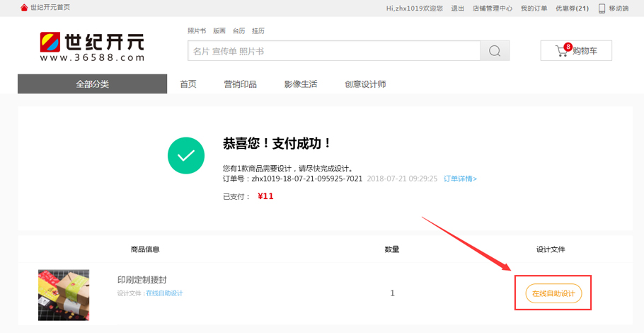Go to 营销印品 tab
This screenshot has height=333, width=644.
pyautogui.click(x=241, y=84)
